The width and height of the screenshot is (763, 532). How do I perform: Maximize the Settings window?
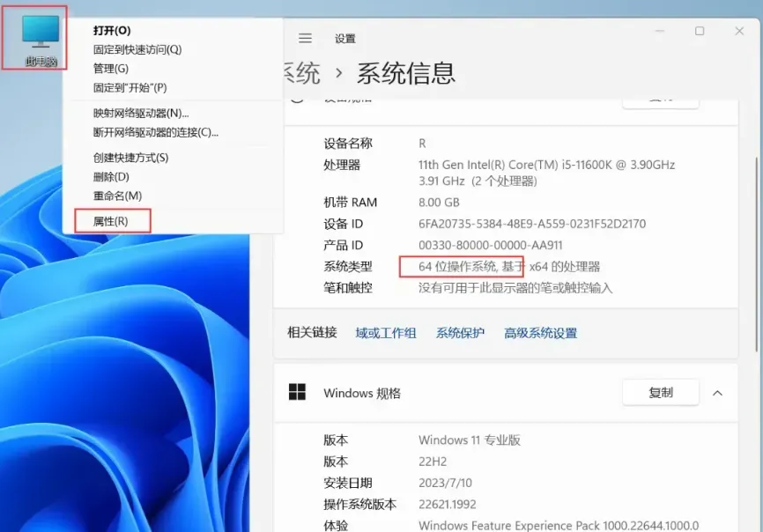tap(700, 31)
